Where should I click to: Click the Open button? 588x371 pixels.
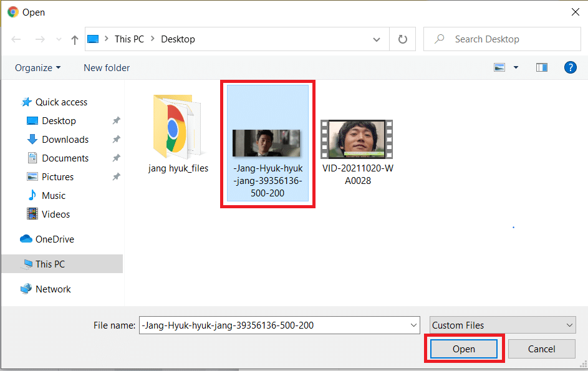click(463, 349)
